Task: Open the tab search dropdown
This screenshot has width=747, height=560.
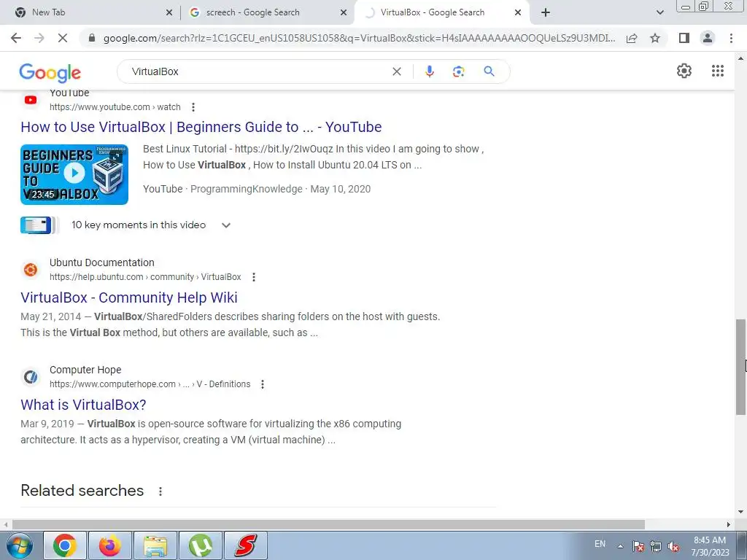Action: (x=659, y=12)
